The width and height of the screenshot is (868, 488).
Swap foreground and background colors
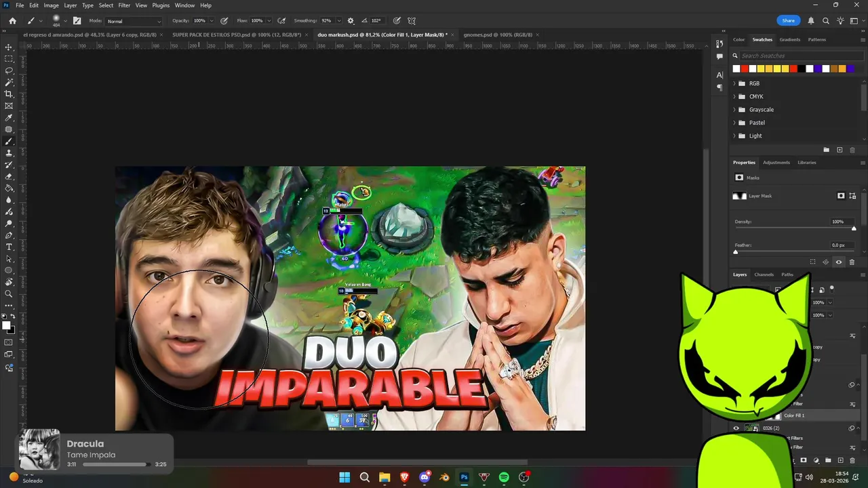[13, 317]
